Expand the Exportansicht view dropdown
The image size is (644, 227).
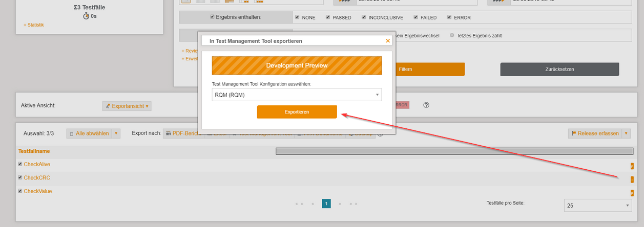127,106
